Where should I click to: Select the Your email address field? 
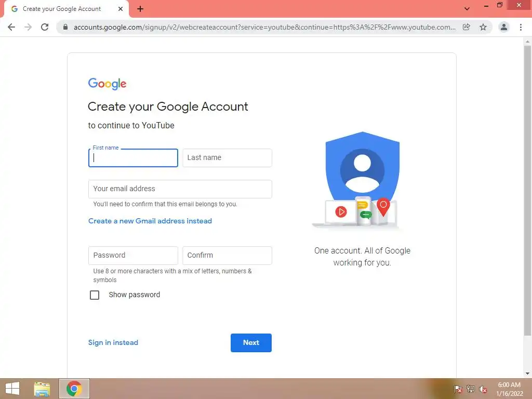180,189
